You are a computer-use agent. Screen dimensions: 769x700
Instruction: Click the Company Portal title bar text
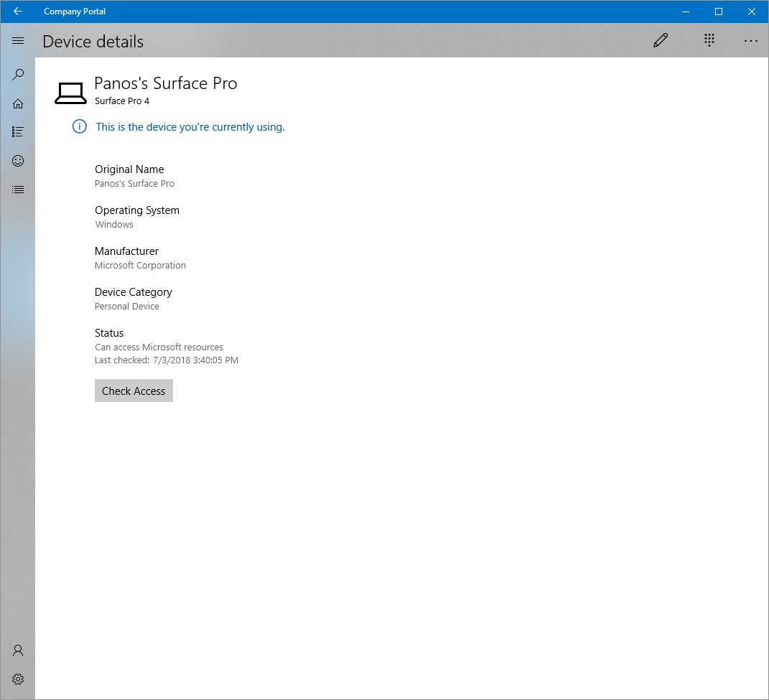(x=74, y=11)
